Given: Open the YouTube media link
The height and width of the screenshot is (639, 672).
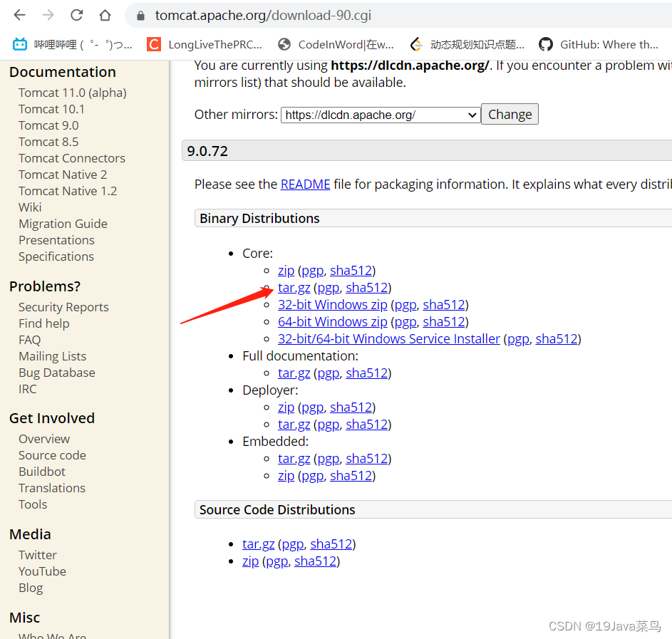Looking at the screenshot, I should [x=43, y=571].
